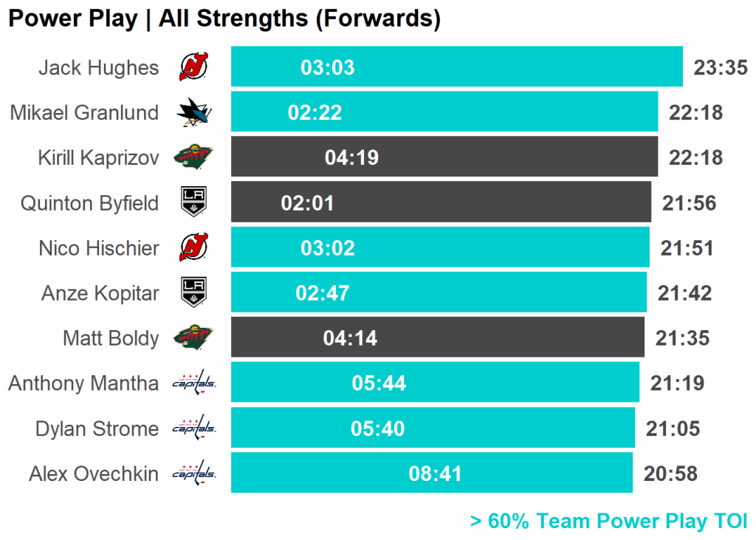This screenshot has width=756, height=540.
Task: Click the Sharks logo beside Mikael Granlund
Action: click(194, 112)
